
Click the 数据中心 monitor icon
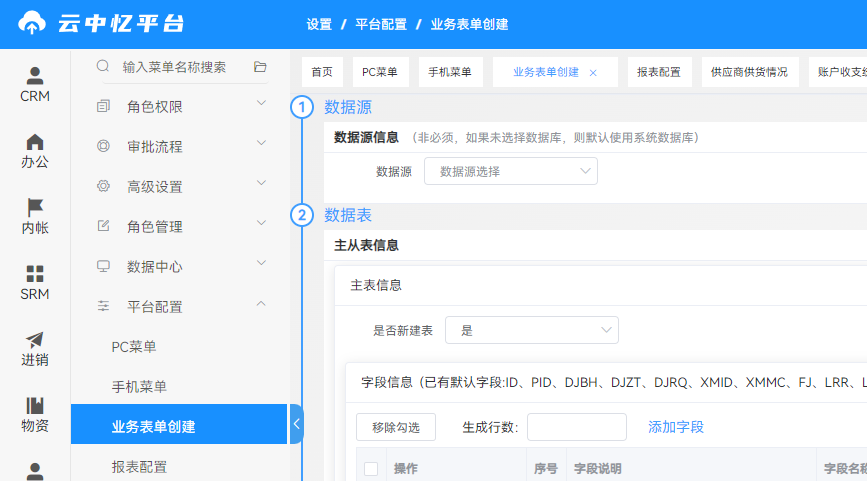103,266
